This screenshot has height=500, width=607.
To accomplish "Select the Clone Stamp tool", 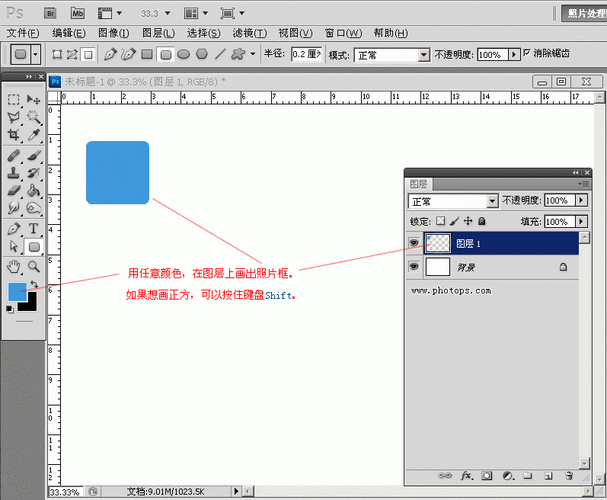I will point(14,172).
